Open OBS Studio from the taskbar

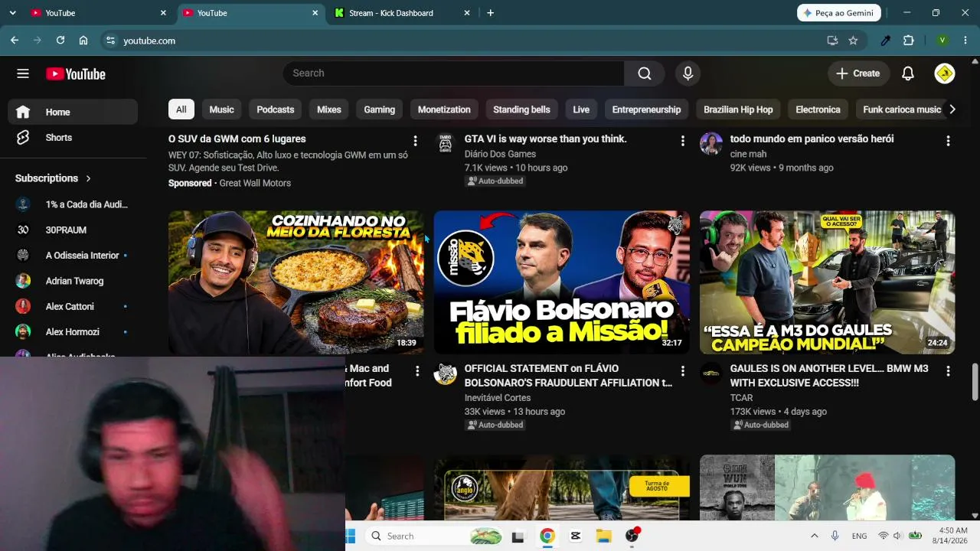632,536
